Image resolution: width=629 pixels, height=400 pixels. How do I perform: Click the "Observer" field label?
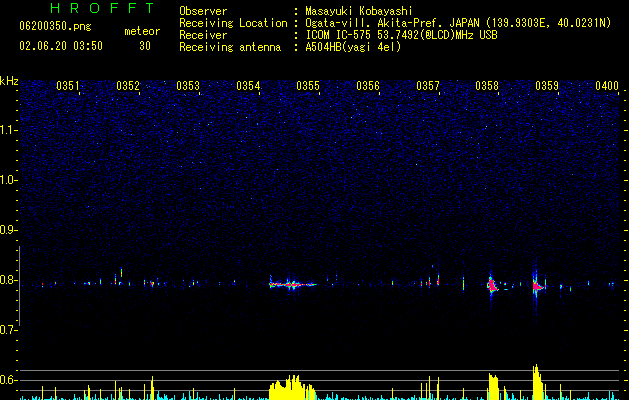[203, 11]
